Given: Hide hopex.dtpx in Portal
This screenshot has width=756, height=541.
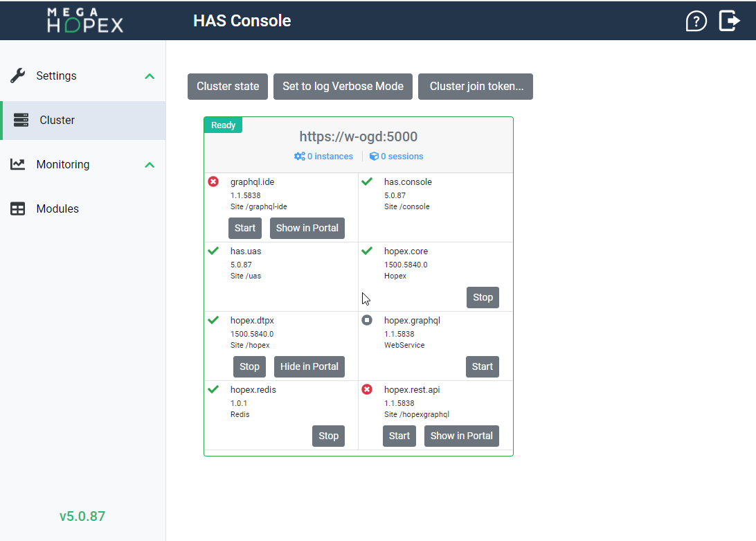Looking at the screenshot, I should point(309,366).
